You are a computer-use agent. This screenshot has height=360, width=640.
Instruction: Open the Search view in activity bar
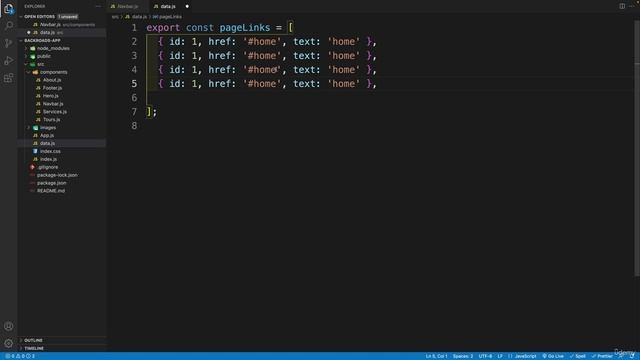coord(9,26)
